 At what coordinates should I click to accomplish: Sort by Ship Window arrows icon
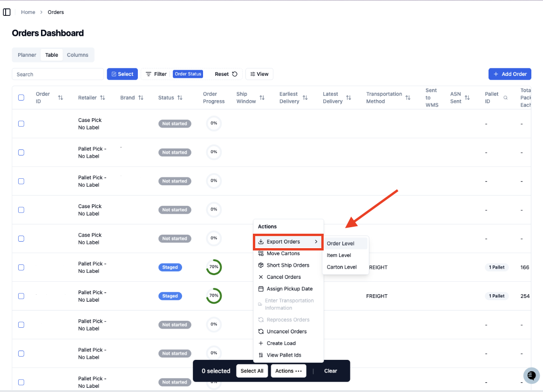coord(262,98)
